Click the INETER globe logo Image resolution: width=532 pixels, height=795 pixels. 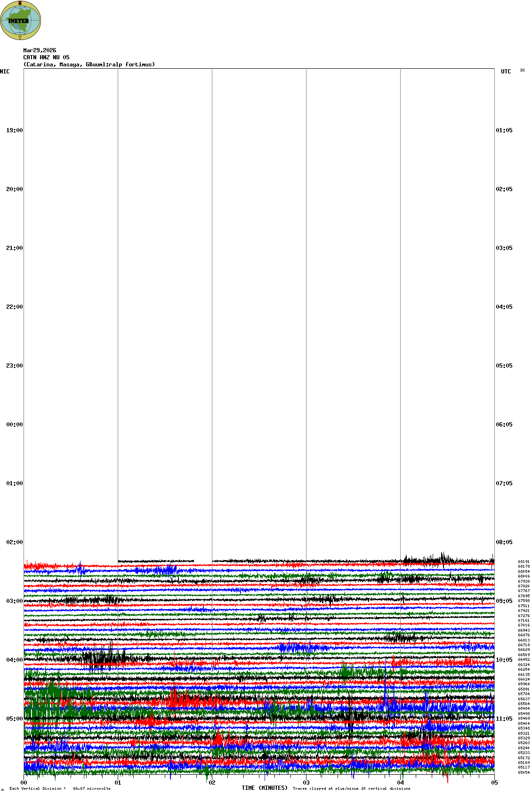coord(21,20)
